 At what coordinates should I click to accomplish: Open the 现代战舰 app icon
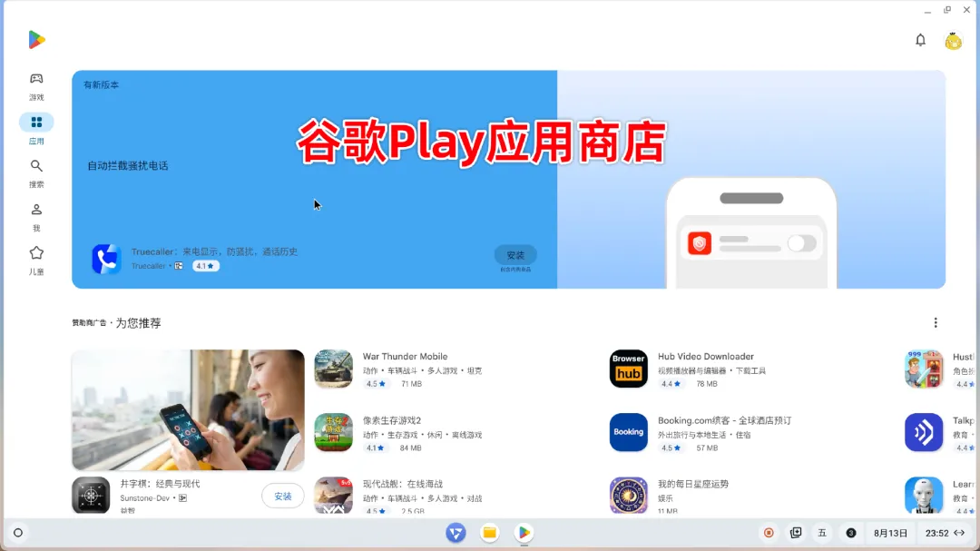pos(333,496)
